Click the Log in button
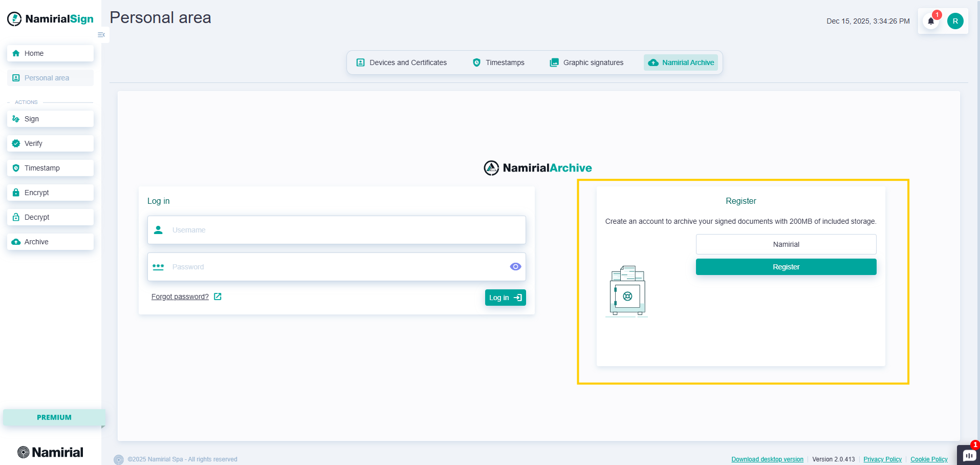The height and width of the screenshot is (465, 980). coord(505,297)
